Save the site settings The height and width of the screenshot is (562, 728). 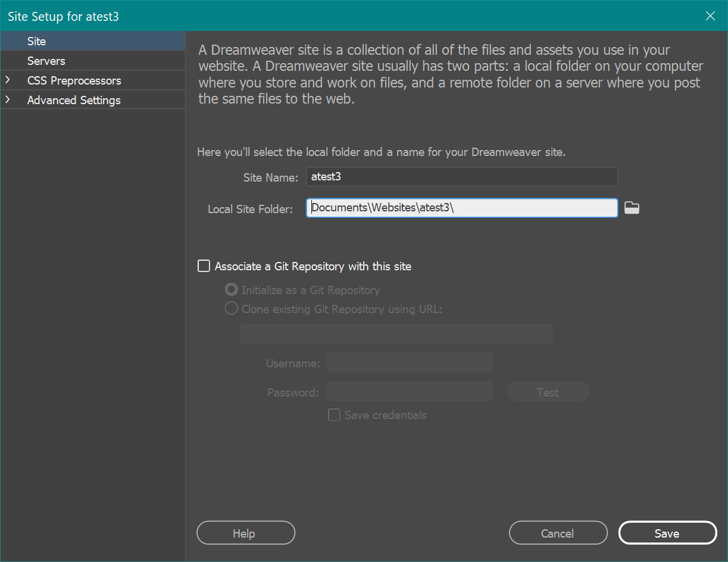point(667,533)
